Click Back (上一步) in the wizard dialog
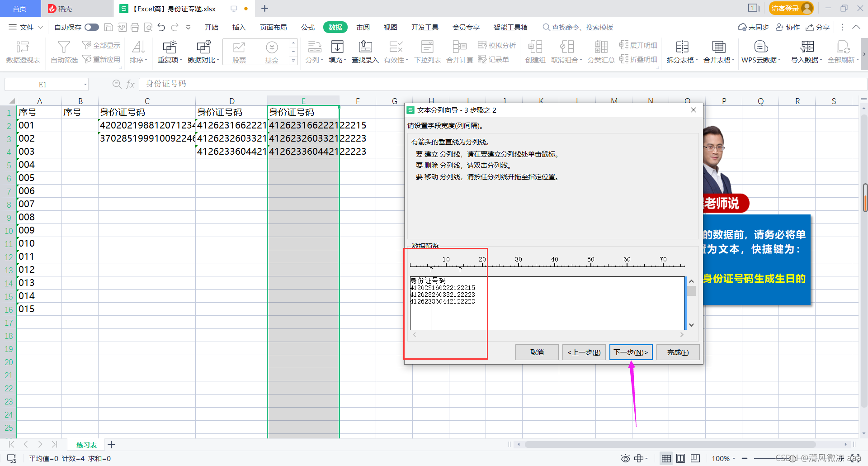This screenshot has width=868, height=466. point(584,352)
